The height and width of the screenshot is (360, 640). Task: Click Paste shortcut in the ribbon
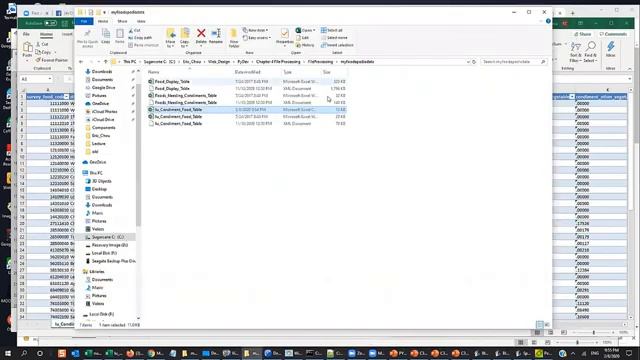(x=143, y=45)
